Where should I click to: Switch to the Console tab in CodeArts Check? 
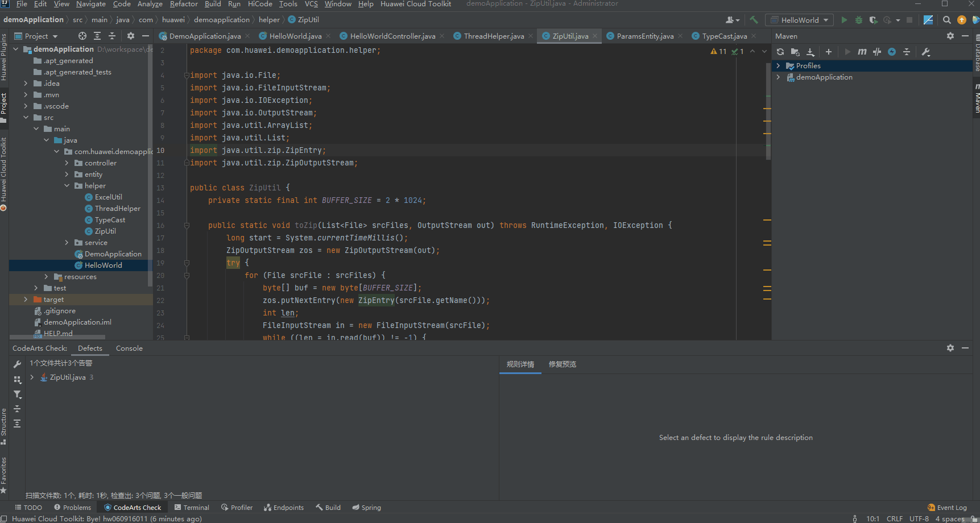(x=129, y=348)
